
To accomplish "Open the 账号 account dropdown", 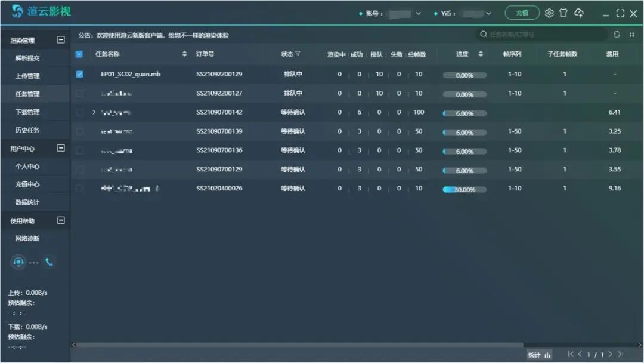I will 418,13.
